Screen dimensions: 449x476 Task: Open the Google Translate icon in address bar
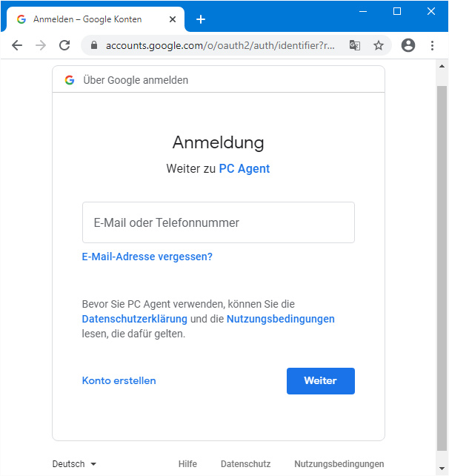pyautogui.click(x=355, y=45)
